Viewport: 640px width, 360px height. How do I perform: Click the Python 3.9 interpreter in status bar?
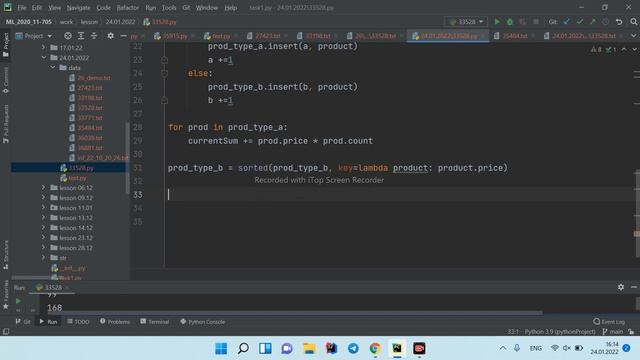click(560, 332)
